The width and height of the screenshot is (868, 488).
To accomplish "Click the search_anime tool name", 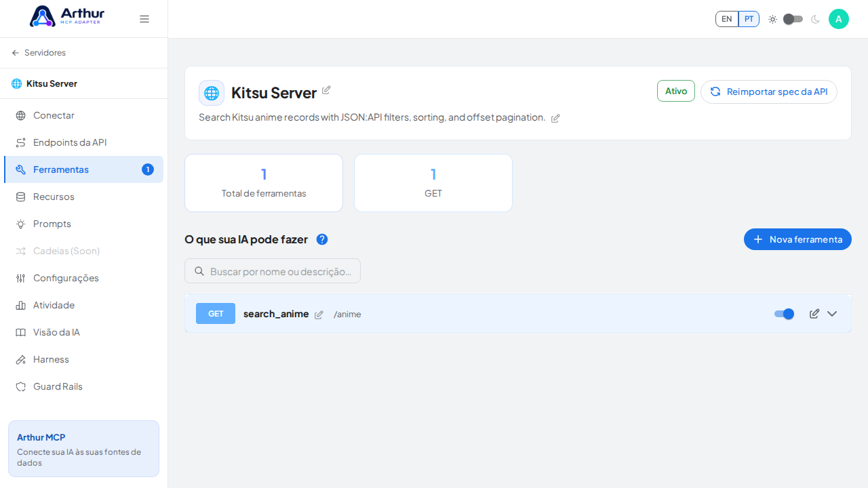I will coord(276,314).
